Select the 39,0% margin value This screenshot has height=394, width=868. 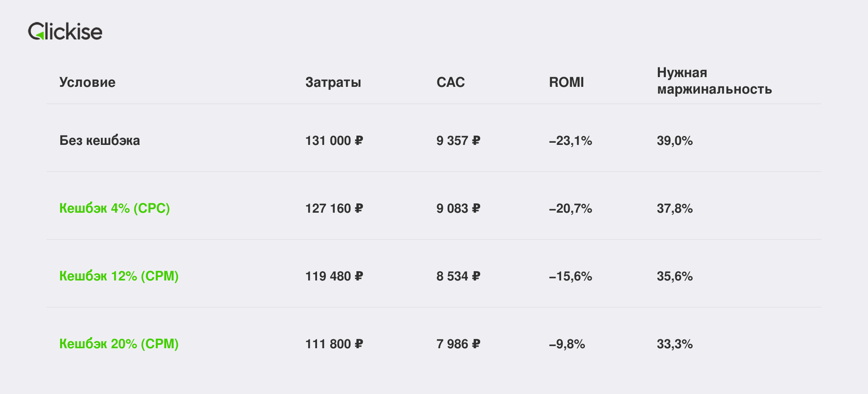click(675, 141)
